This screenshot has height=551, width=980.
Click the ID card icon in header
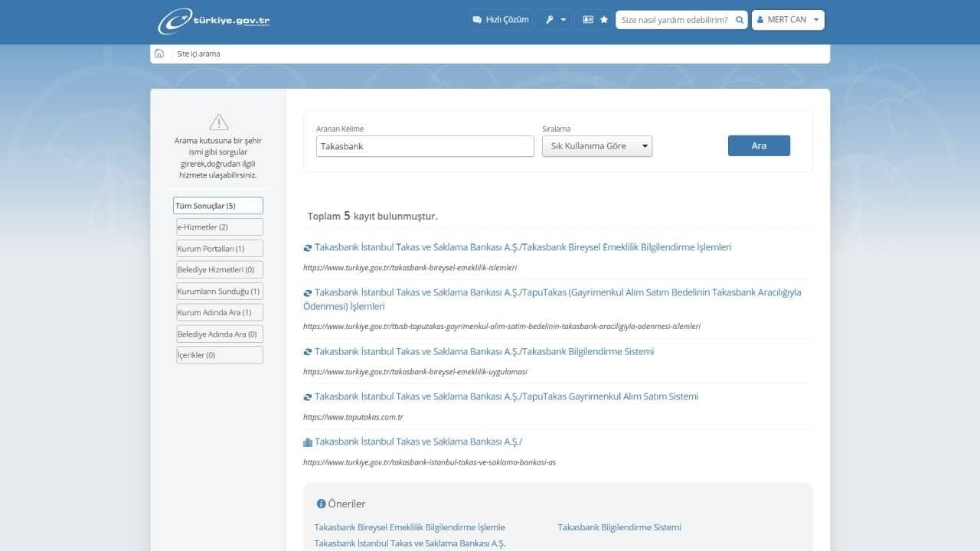pos(588,20)
